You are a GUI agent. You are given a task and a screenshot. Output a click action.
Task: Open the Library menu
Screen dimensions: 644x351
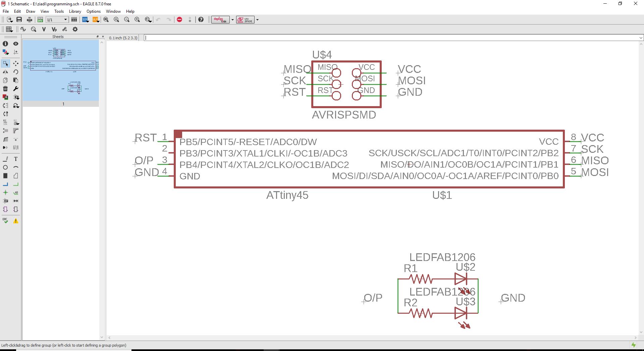[75, 11]
